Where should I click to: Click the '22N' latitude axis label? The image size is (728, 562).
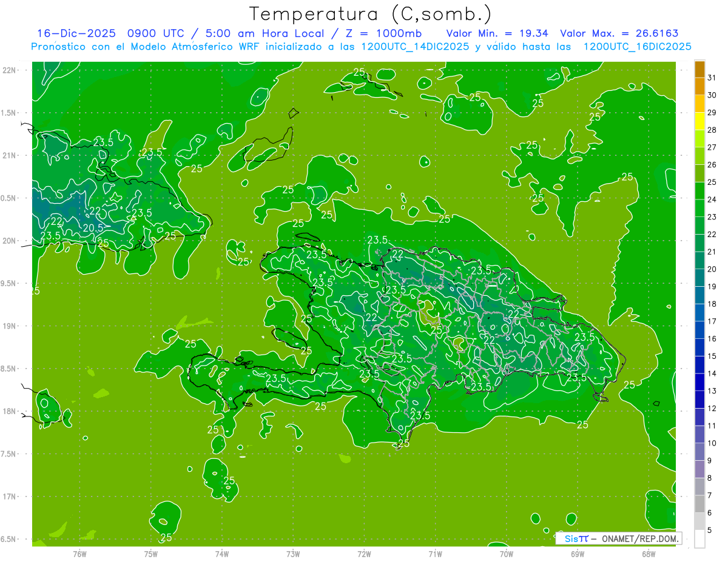[x=9, y=70]
